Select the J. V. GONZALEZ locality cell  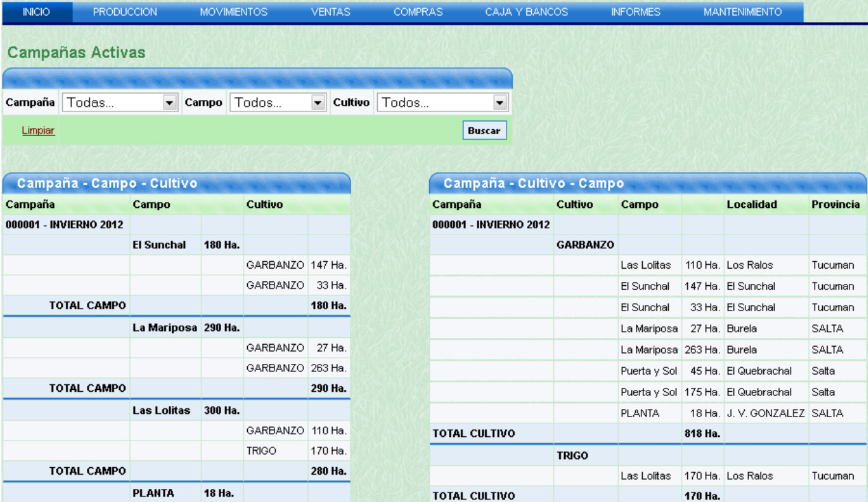tap(765, 413)
